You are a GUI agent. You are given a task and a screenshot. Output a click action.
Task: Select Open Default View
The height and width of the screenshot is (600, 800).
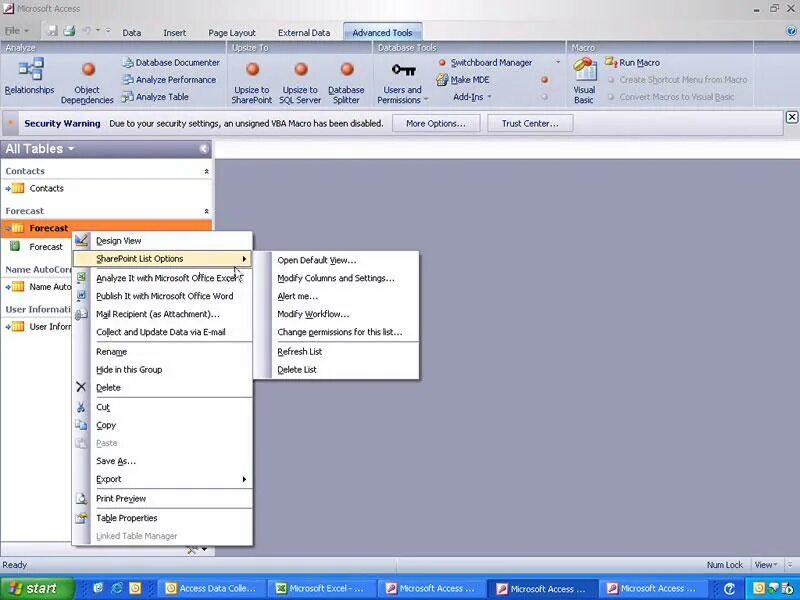pos(337,260)
